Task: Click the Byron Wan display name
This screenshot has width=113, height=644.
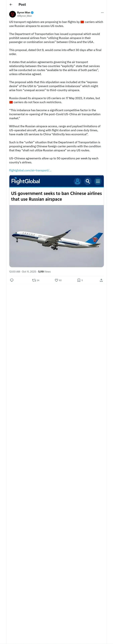Action: coord(24,13)
